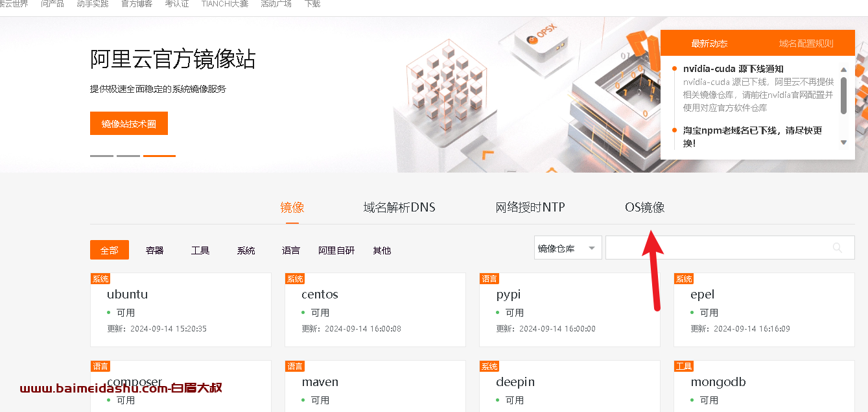Select the active orange carousel indicator
The image size is (868, 412).
click(159, 156)
